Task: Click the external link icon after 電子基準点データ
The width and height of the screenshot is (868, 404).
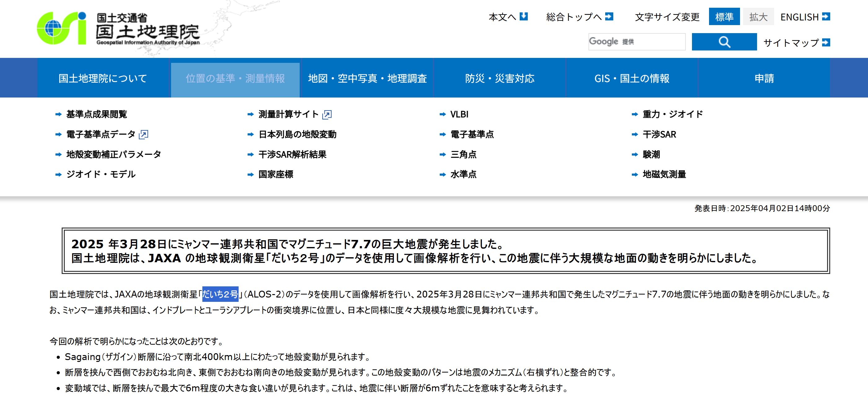Action: pyautogui.click(x=143, y=135)
